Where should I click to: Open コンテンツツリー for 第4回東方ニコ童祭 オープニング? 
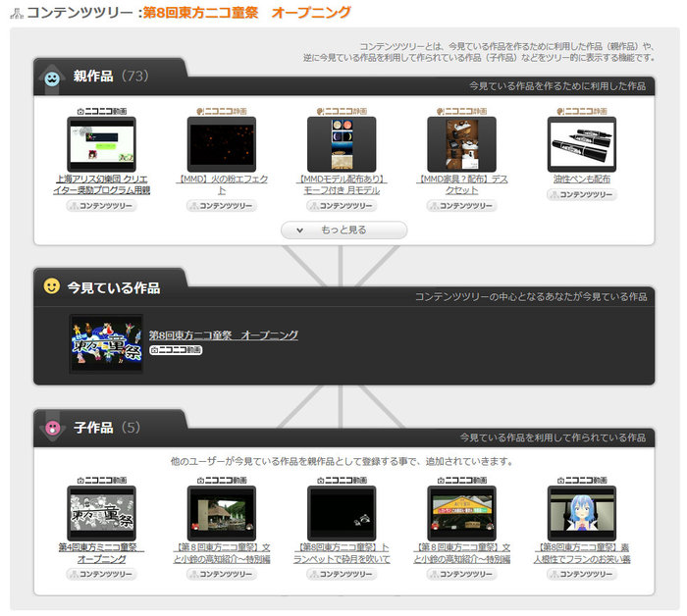[102, 574]
